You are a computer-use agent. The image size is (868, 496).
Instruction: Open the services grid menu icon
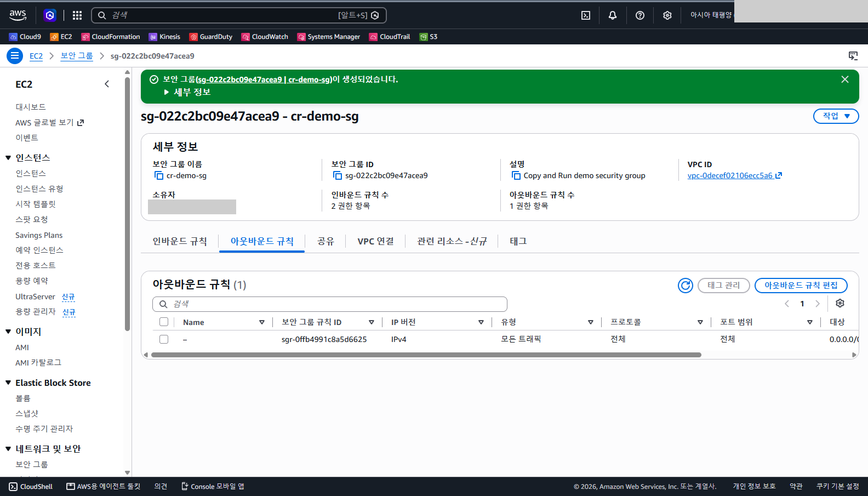[x=77, y=15]
